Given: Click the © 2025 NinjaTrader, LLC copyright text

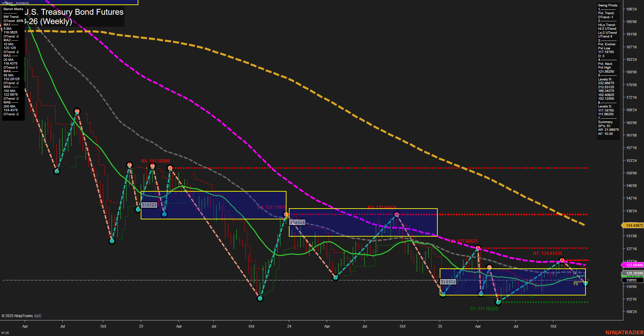Looking at the screenshot, I should click(x=22, y=315).
